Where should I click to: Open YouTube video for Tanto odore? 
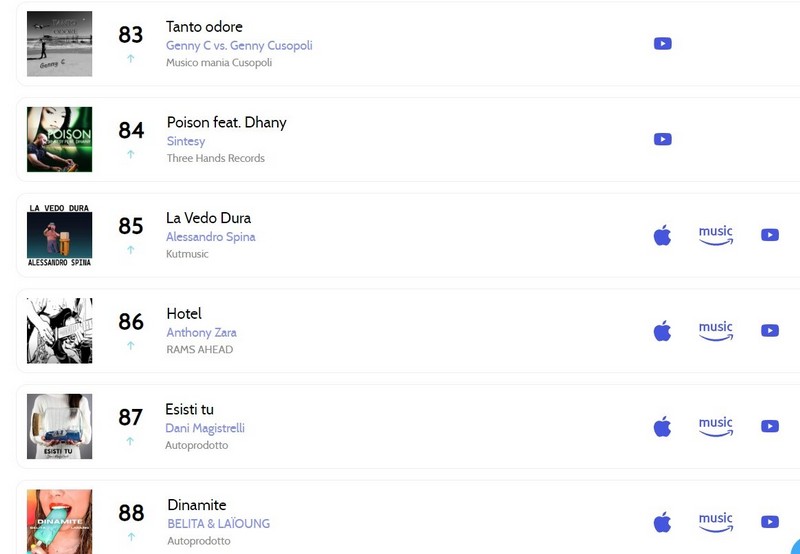click(x=662, y=44)
